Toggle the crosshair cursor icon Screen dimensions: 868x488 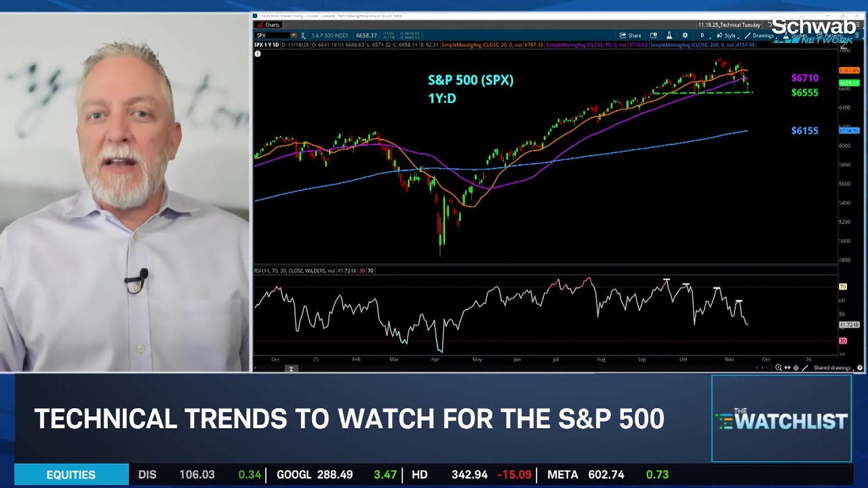796,367
